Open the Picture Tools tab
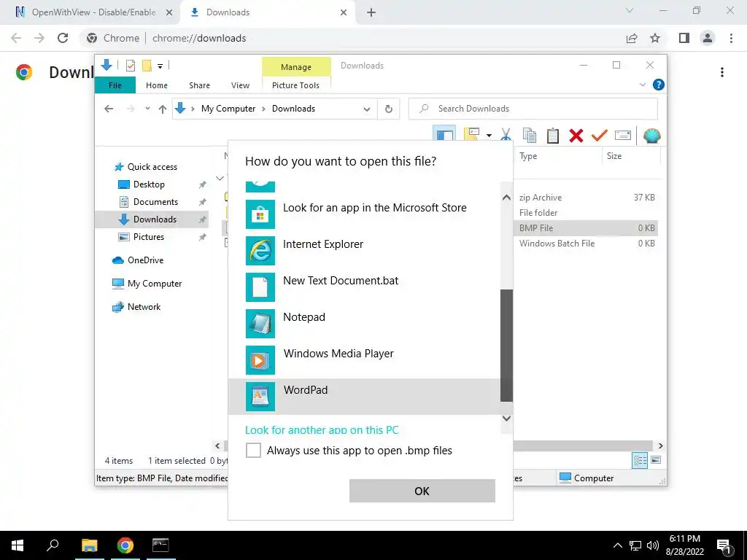Screen dimensions: 747x560 pos(296,85)
